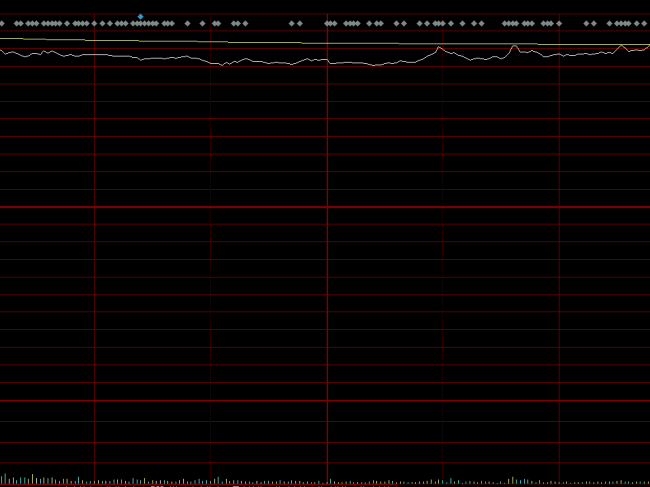The image size is (650, 487).
Task: Select the gray diamond beneath the blue diamond
Action: [141, 24]
